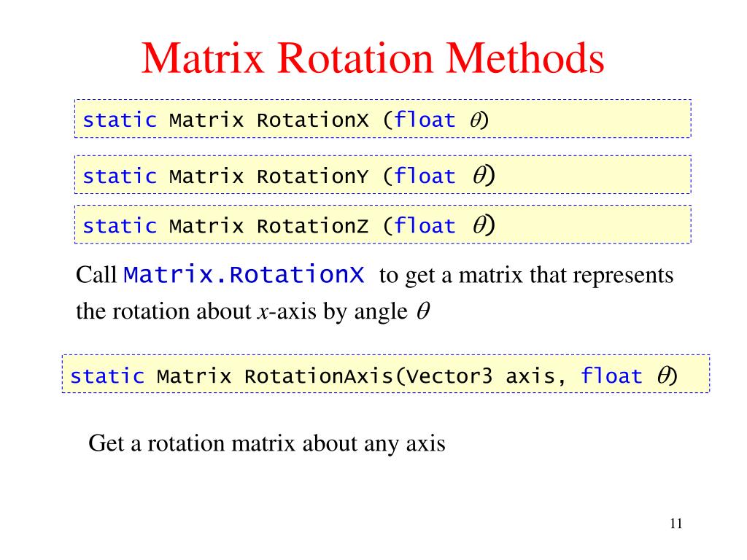The image size is (747, 560).
Task: Click the static keyword in RotationY line
Action: click(120, 176)
